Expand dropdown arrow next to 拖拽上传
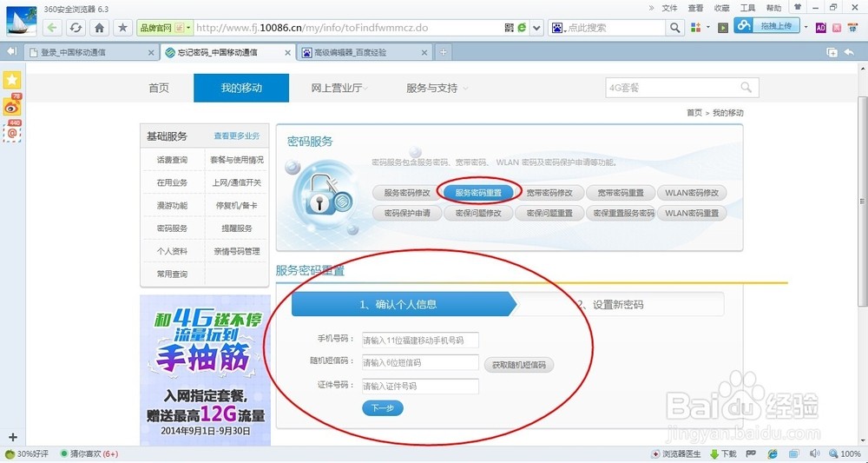The image size is (868, 463). pos(806,27)
